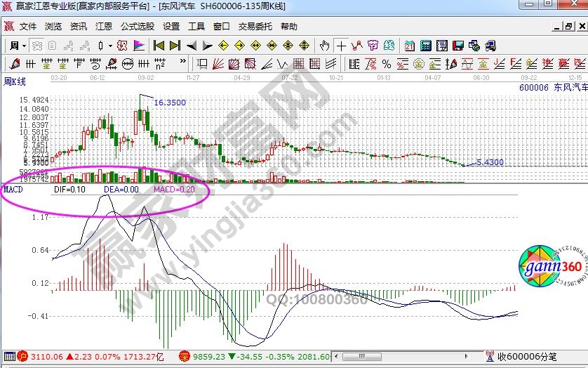Click the MACD=0.20 value

point(175,189)
